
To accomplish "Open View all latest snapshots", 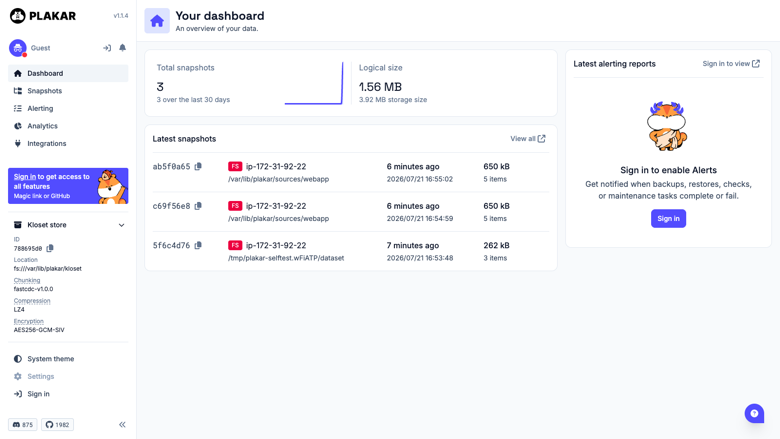I will [x=528, y=139].
